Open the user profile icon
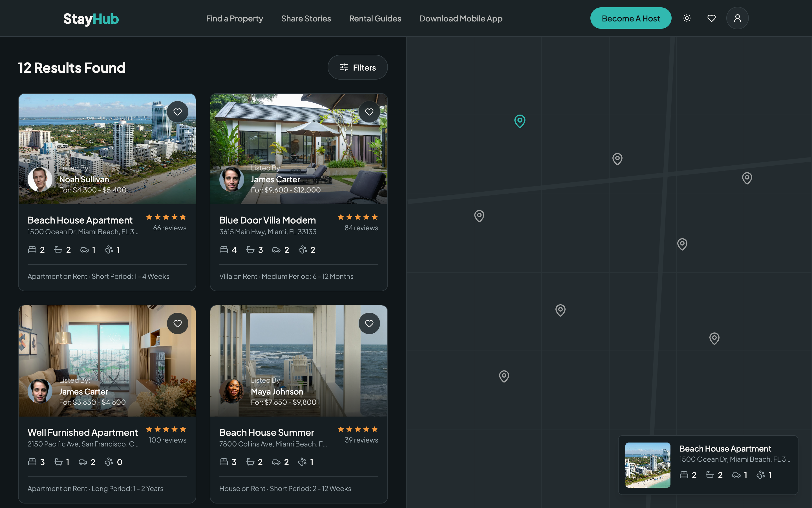 click(x=737, y=18)
